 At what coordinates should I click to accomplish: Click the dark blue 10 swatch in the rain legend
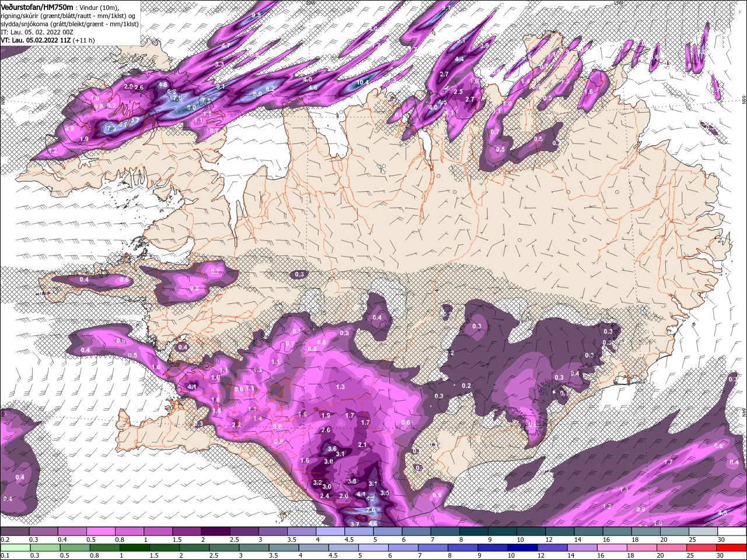pyautogui.click(x=522, y=547)
